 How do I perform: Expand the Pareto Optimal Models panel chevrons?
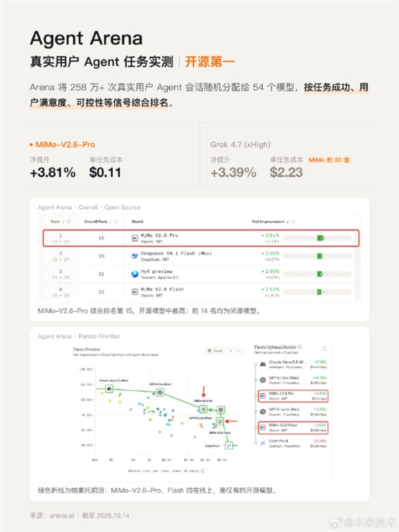click(325, 348)
